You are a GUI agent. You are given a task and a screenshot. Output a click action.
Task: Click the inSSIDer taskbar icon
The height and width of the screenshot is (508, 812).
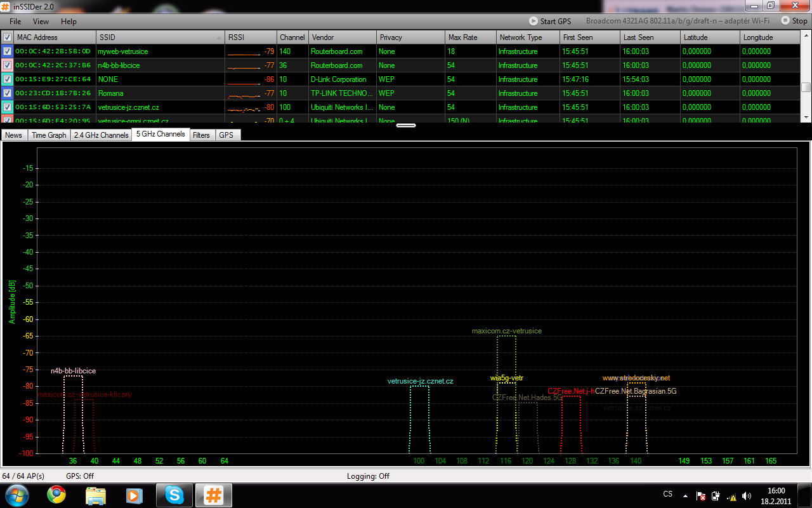[x=213, y=495]
